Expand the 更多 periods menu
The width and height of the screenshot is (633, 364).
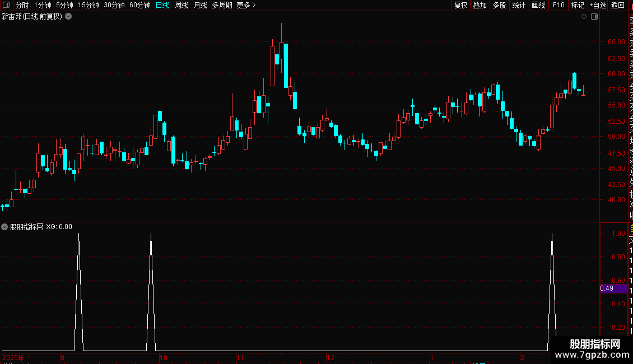click(x=246, y=5)
